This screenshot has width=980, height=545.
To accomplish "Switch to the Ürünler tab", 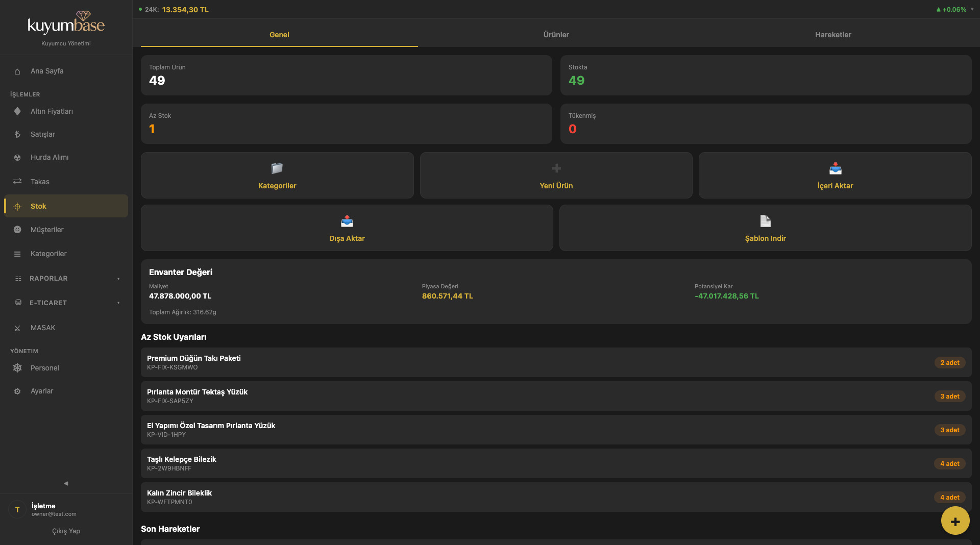I will [556, 35].
